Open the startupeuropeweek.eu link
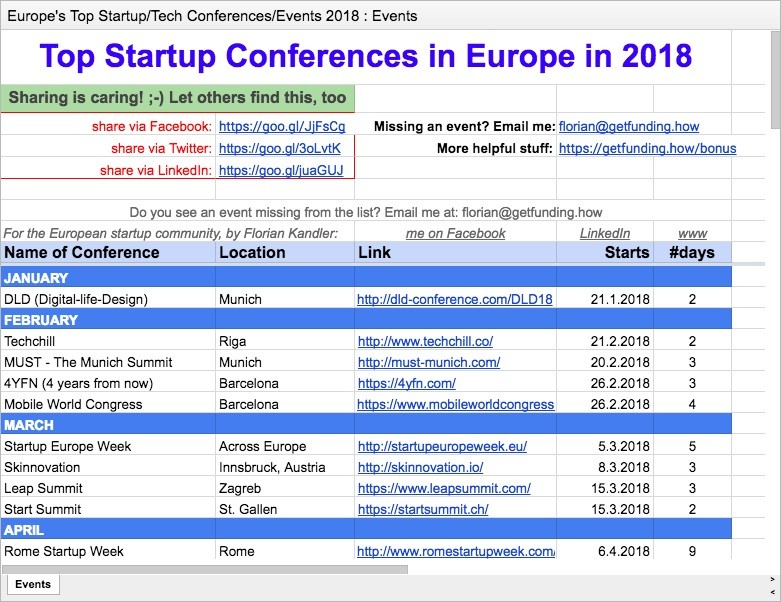781x602 pixels. click(x=442, y=446)
